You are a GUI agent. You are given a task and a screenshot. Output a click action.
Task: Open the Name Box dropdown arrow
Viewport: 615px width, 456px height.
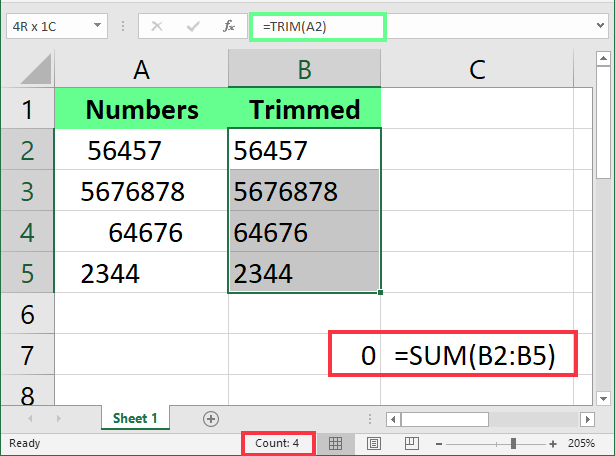coord(97,25)
